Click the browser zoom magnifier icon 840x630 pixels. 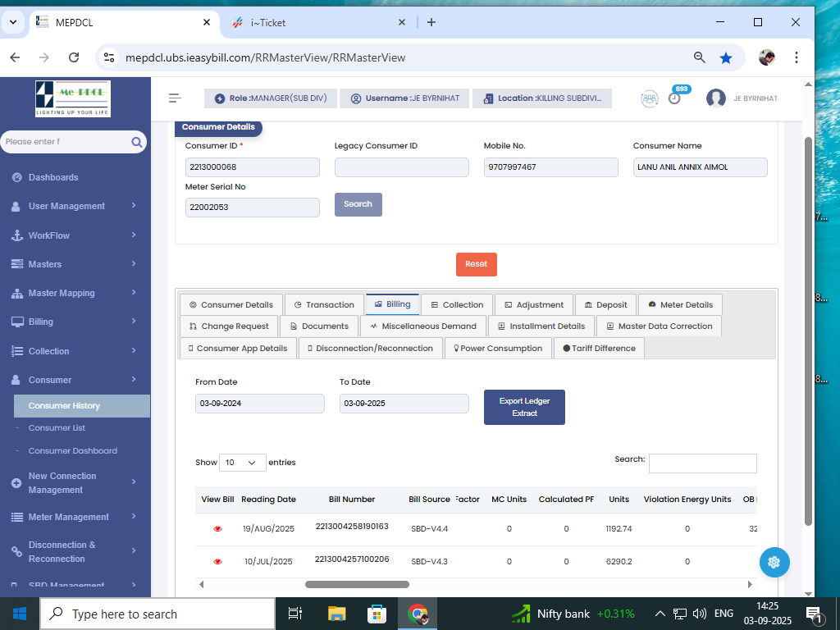click(699, 57)
